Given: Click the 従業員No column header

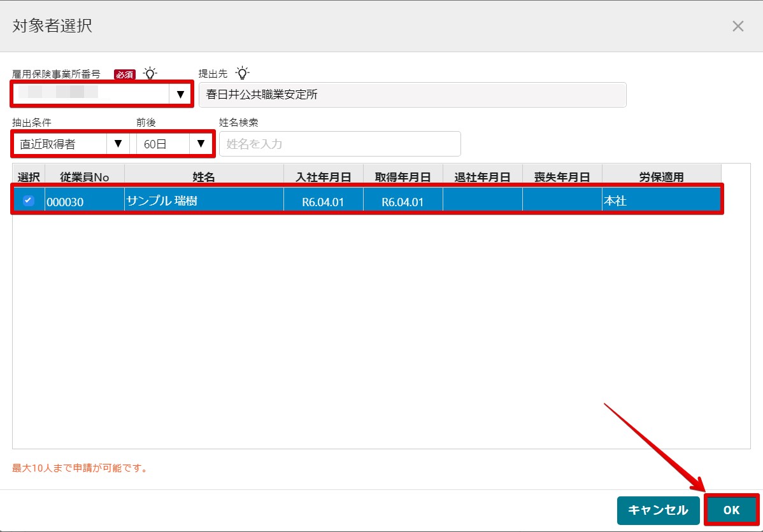Looking at the screenshot, I should point(85,177).
